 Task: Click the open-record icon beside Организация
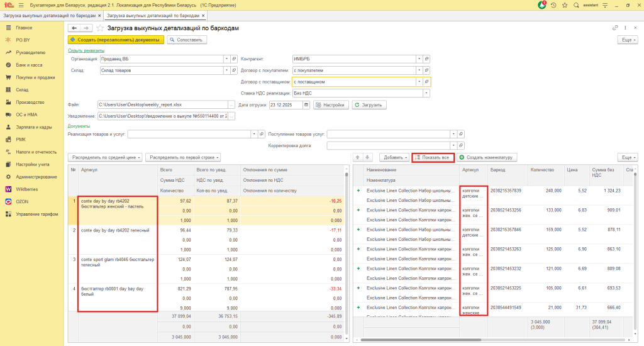(233, 59)
